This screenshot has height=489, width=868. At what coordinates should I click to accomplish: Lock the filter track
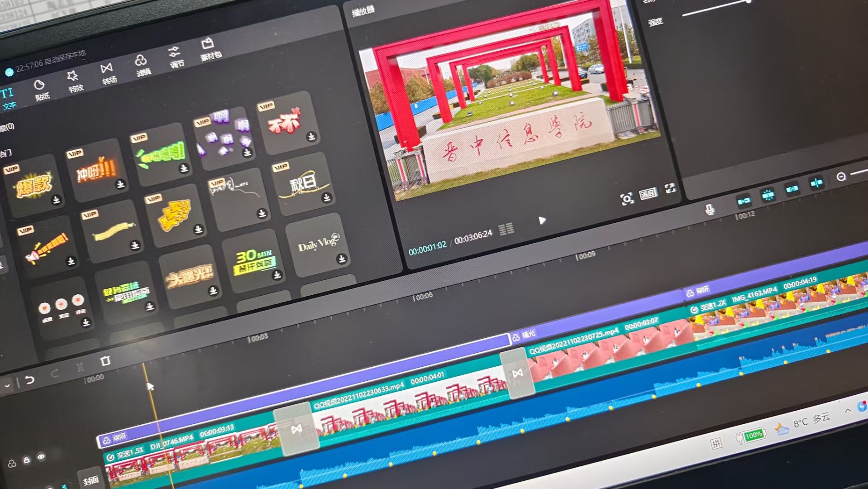[27, 460]
